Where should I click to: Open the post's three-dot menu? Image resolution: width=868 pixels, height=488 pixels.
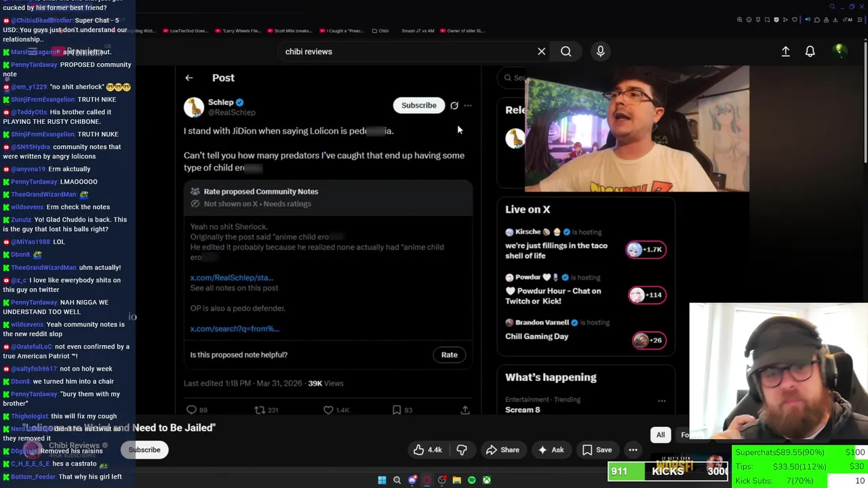[467, 106]
